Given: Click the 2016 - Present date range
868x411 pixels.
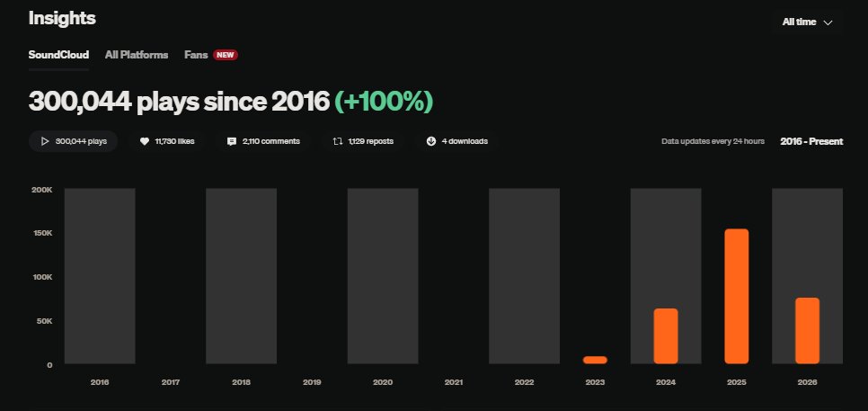Looking at the screenshot, I should 811,141.
